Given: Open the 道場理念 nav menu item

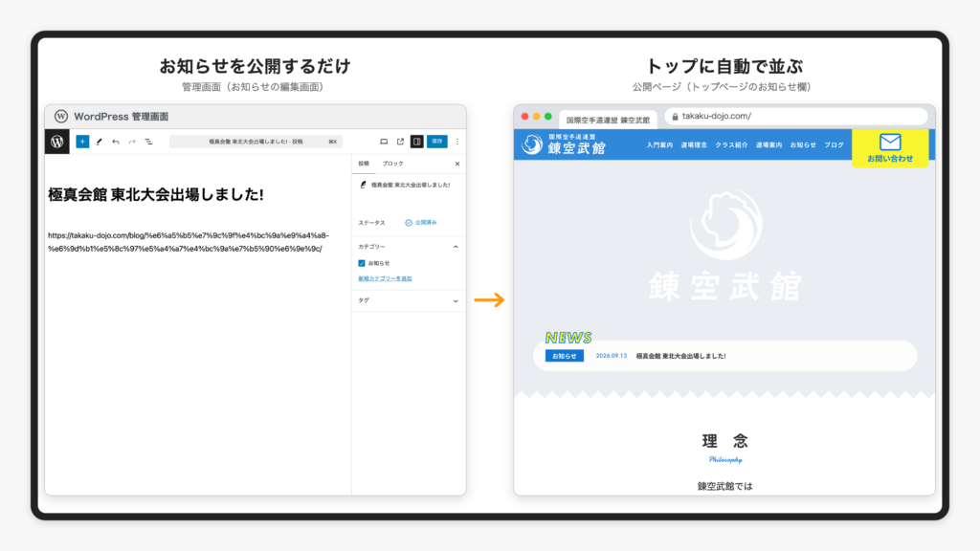Looking at the screenshot, I should (694, 145).
